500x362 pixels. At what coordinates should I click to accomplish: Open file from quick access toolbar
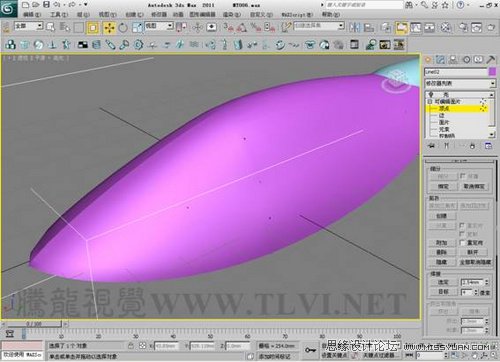36,5
